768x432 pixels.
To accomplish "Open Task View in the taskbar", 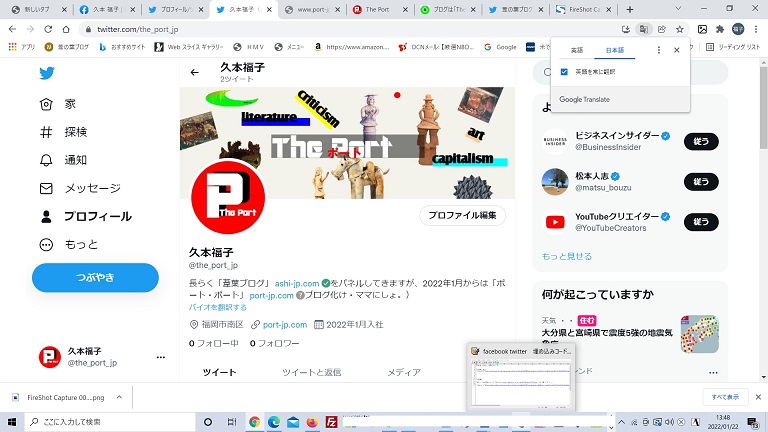I will pyautogui.click(x=232, y=422).
